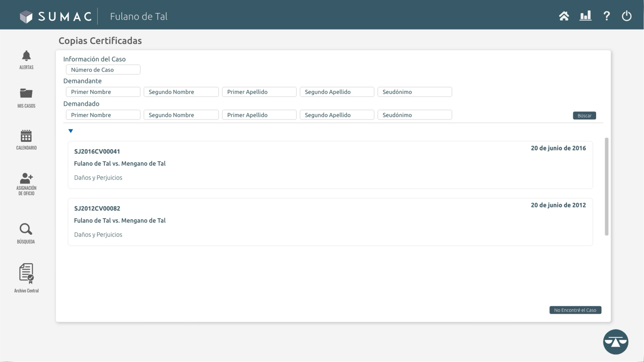
Task: Focus Demandado Segundo Nombre field
Action: (x=181, y=115)
